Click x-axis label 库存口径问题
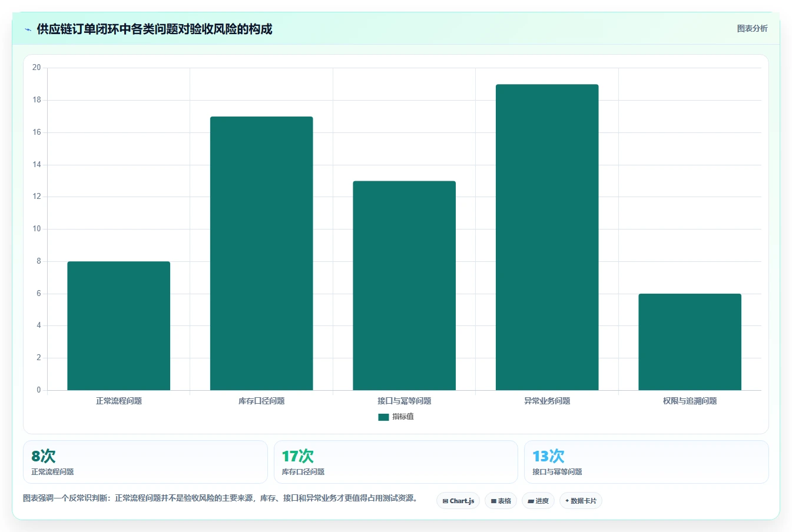The height and width of the screenshot is (532, 792). coord(261,401)
